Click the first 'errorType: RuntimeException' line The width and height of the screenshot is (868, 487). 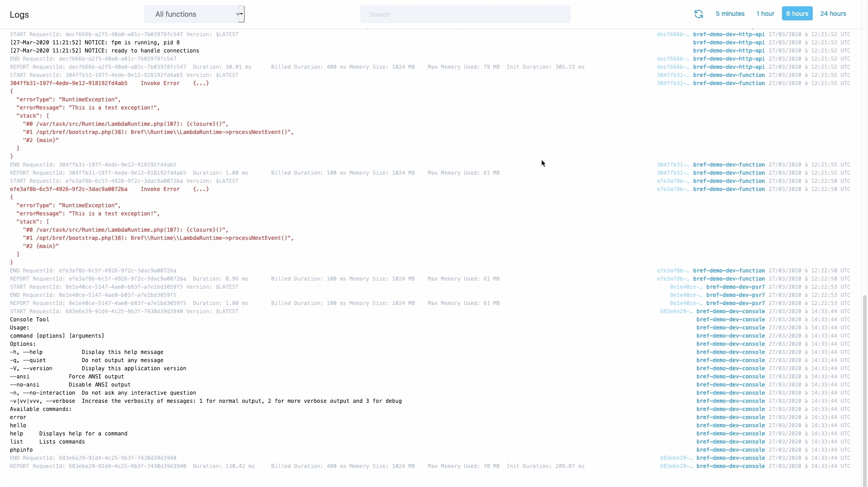coord(68,100)
